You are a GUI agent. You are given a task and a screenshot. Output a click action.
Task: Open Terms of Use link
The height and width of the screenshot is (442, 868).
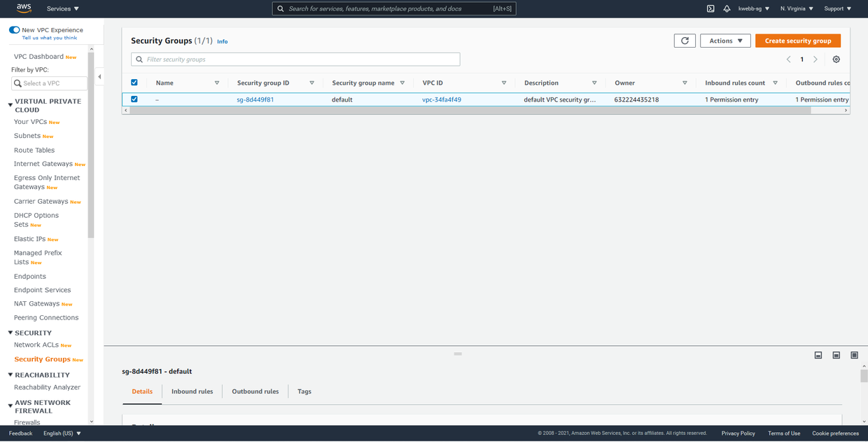(x=784, y=434)
